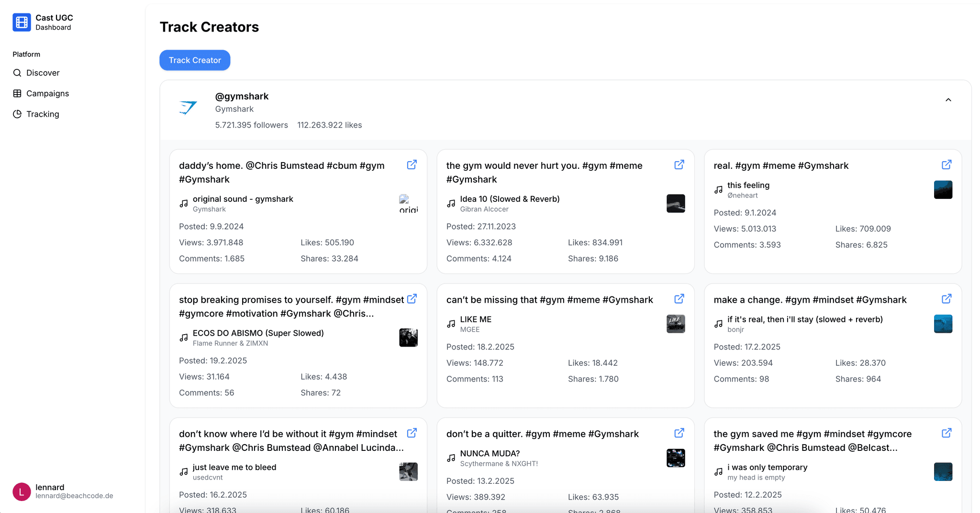Click broken cover image for "original sound - gymshark"

tap(408, 203)
